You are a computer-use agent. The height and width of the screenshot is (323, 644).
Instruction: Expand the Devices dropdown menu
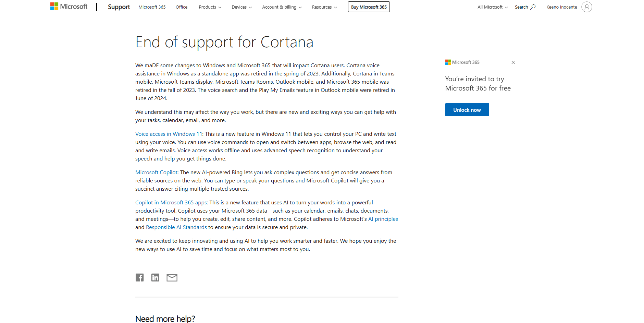point(241,7)
